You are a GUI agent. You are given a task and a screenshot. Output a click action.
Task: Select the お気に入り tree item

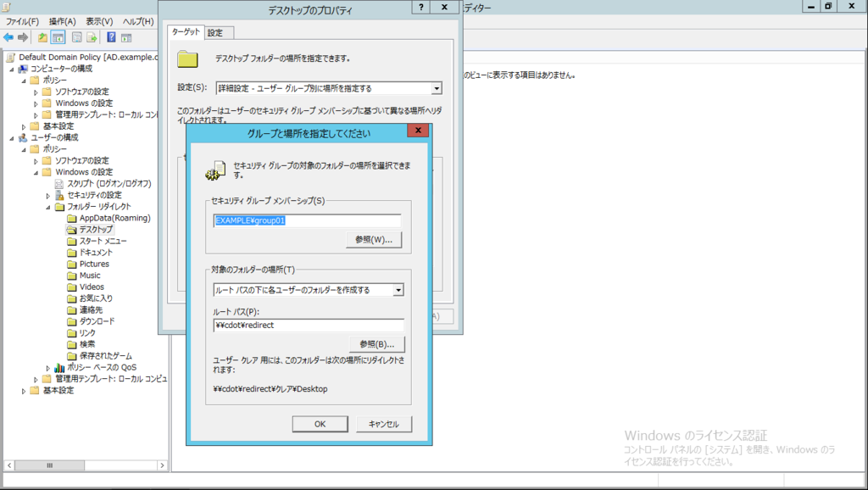[x=96, y=298]
